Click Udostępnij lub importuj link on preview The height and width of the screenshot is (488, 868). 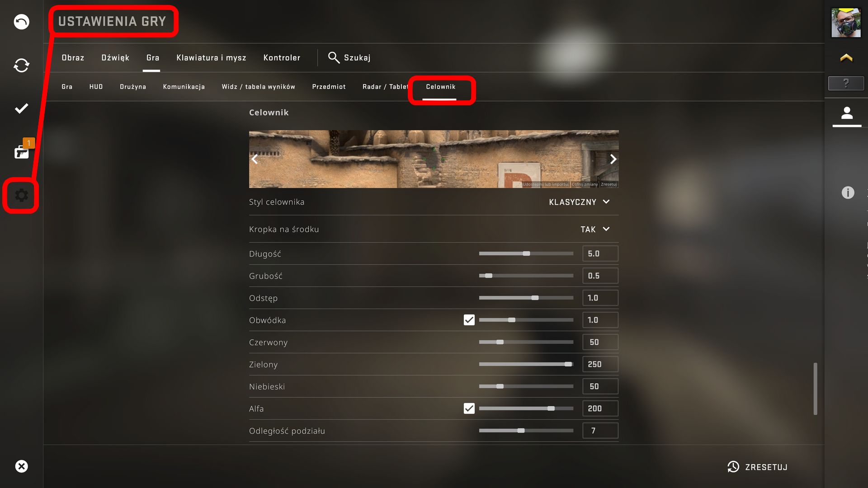(546, 184)
